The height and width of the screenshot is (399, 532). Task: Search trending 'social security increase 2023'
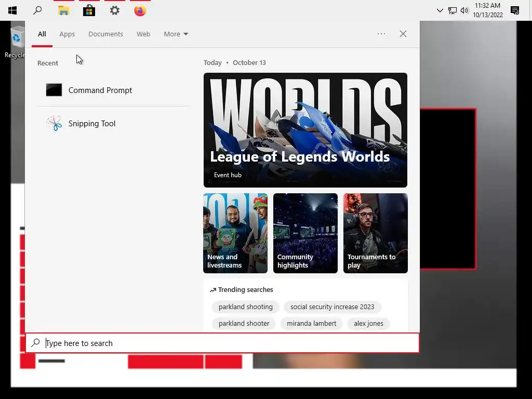332,307
